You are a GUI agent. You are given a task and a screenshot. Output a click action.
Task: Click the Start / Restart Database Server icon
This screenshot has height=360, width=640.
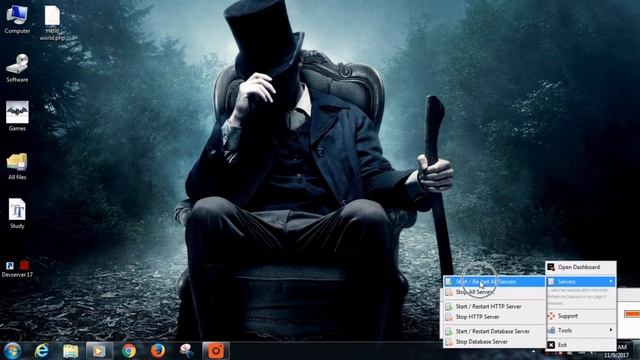[x=449, y=331]
